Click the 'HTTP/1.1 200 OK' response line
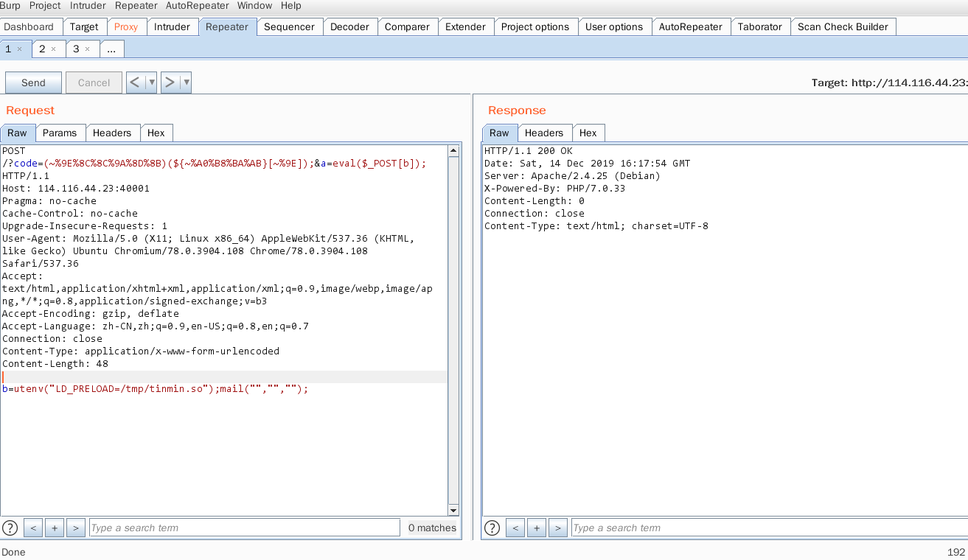Image resolution: width=968 pixels, height=560 pixels. click(529, 151)
